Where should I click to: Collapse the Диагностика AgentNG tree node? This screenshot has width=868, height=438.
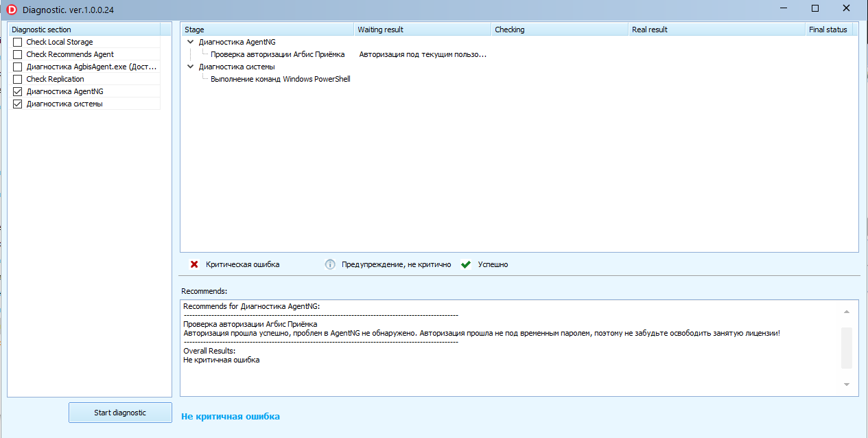(x=190, y=41)
